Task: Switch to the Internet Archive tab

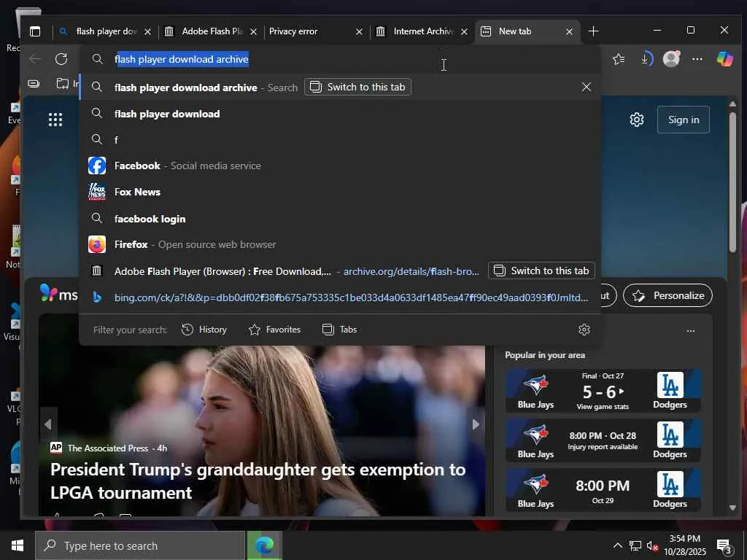Action: tap(422, 31)
